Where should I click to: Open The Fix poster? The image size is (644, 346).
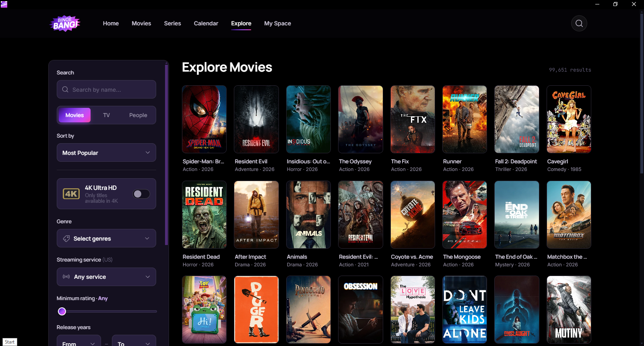point(413,119)
